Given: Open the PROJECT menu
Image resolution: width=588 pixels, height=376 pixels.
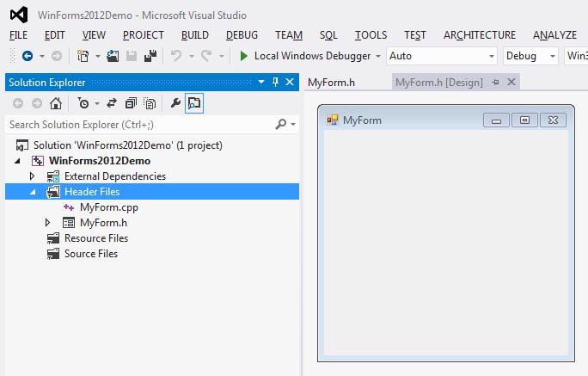Looking at the screenshot, I should click(x=144, y=35).
